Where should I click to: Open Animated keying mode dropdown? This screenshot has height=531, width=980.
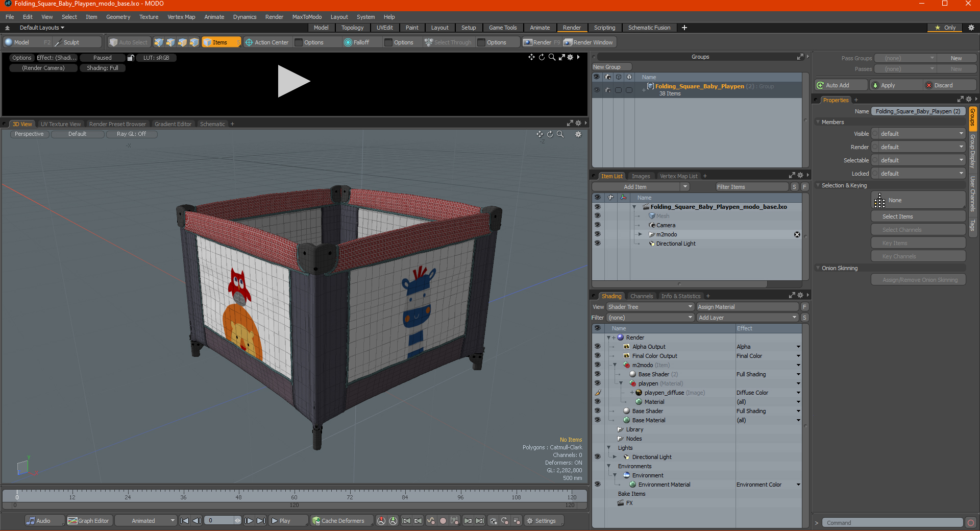[146, 521]
